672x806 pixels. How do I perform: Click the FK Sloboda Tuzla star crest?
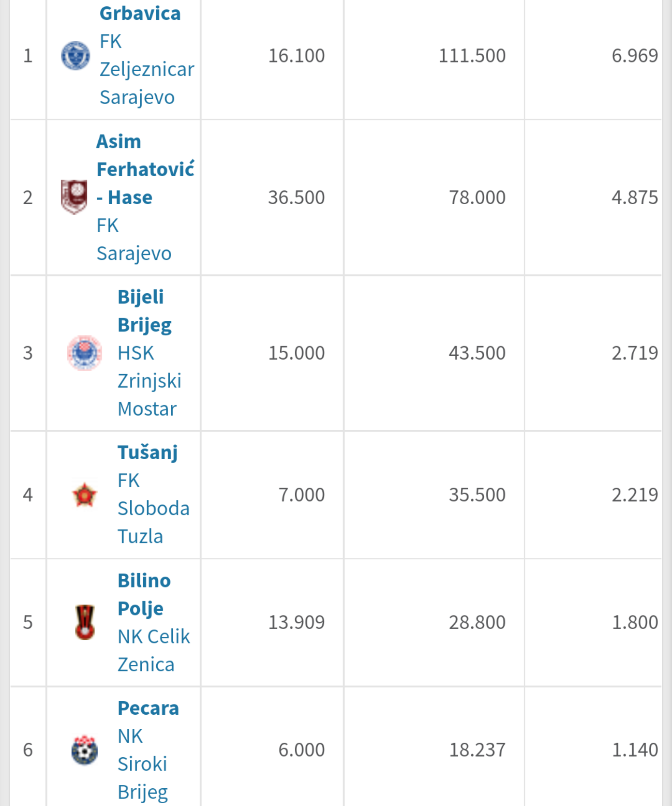click(x=85, y=495)
